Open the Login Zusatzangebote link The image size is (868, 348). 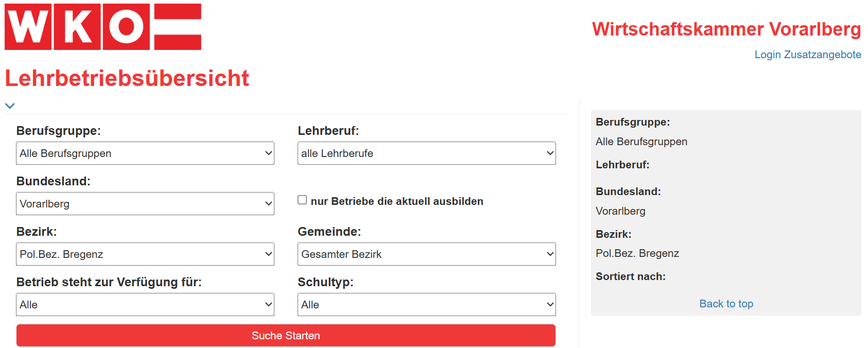coord(808,55)
